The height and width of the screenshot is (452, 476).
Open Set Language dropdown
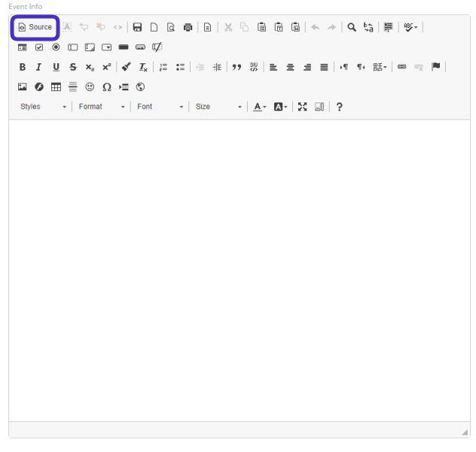(380, 67)
